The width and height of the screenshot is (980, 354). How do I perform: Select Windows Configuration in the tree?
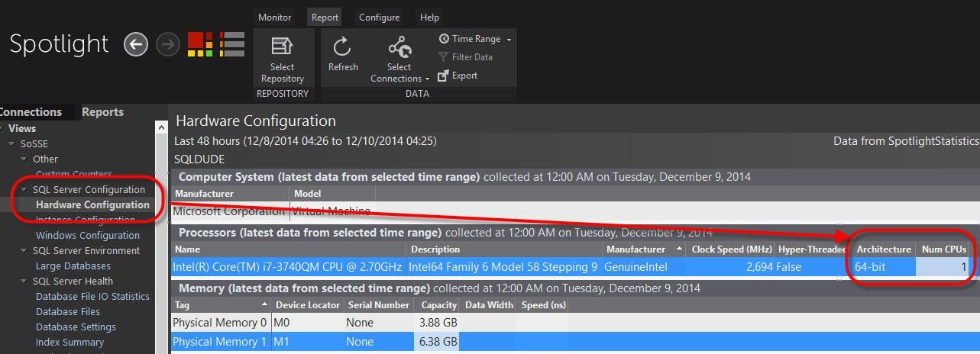(87, 236)
